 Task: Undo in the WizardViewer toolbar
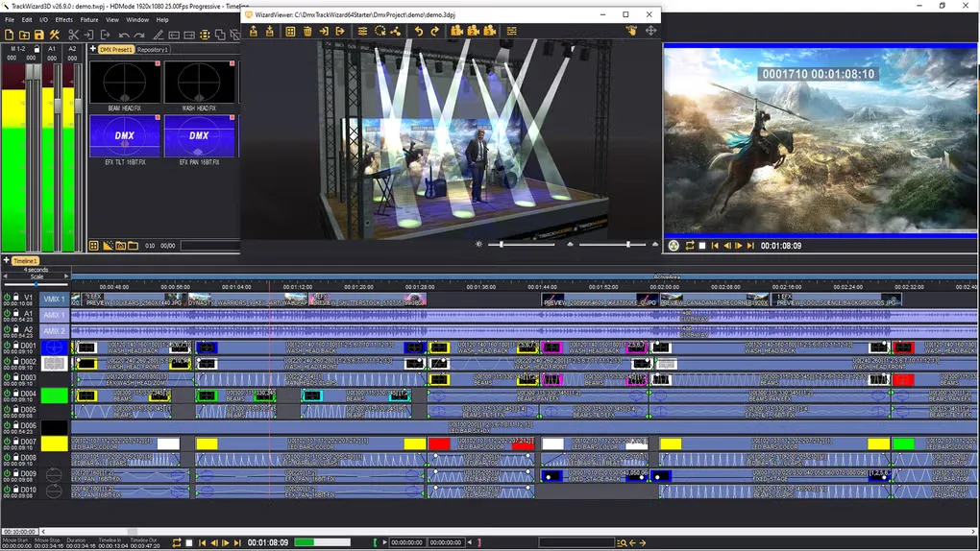(x=418, y=31)
